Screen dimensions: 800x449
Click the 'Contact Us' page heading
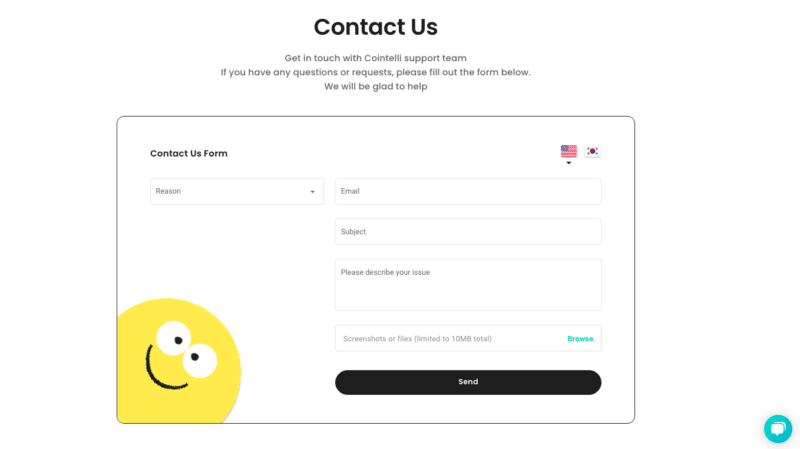(x=376, y=27)
